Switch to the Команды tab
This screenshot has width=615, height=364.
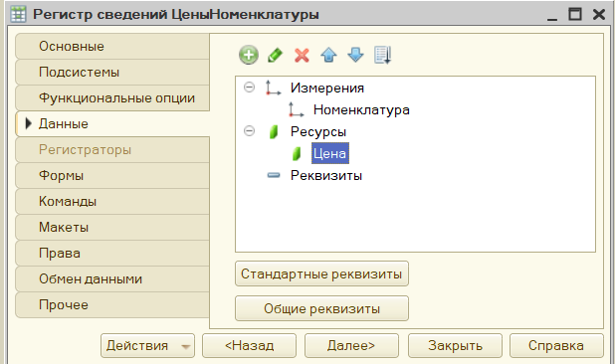(112, 202)
